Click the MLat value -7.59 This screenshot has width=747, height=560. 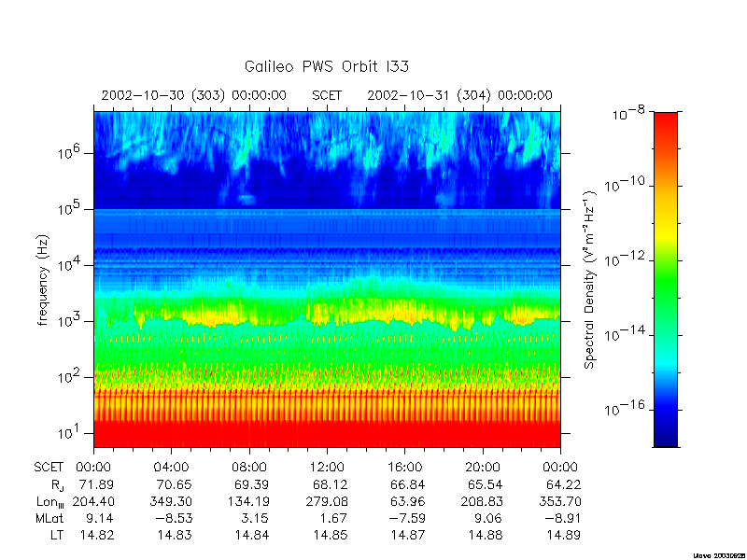407,518
